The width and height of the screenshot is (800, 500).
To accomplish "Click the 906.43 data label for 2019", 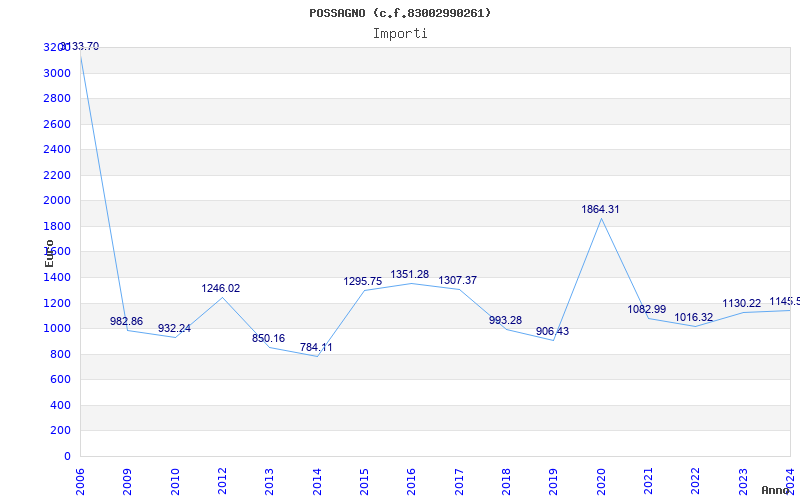I will (x=553, y=332).
